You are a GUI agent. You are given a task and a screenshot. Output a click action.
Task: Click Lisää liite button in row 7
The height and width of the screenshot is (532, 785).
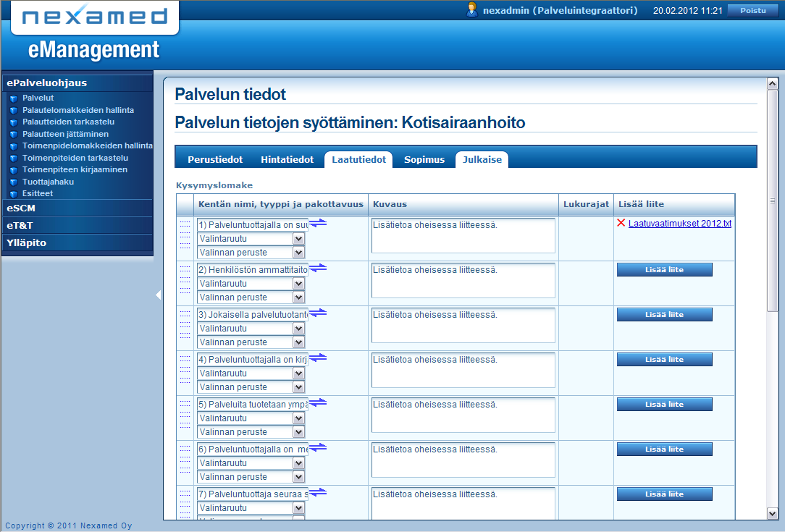(664, 494)
